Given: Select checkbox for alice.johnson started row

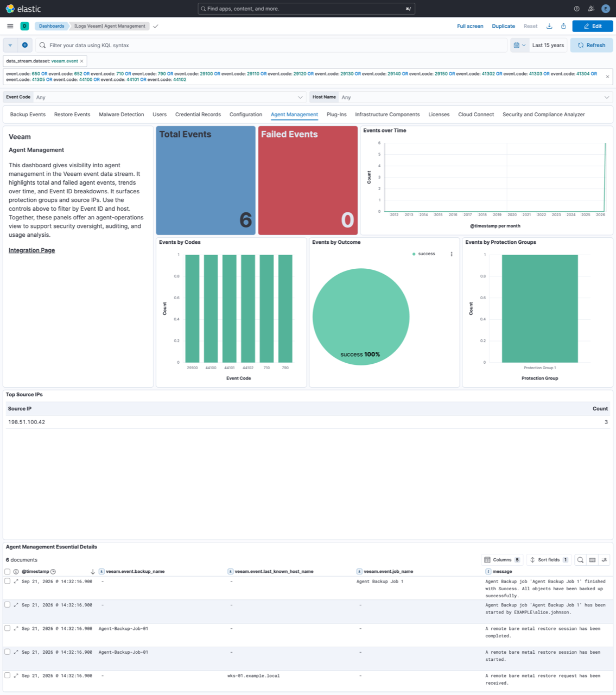Looking at the screenshot, I should point(7,604).
